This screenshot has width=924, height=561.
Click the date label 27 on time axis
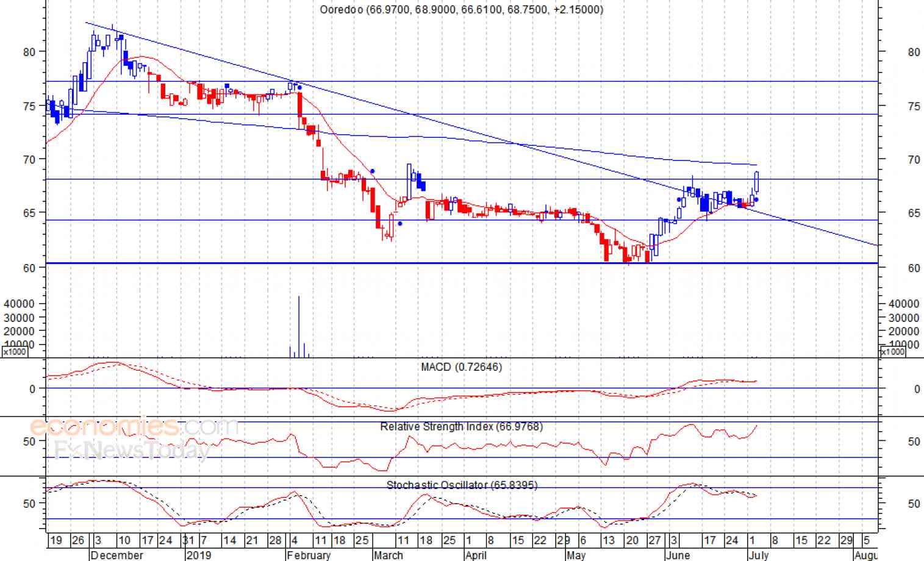tap(654, 540)
